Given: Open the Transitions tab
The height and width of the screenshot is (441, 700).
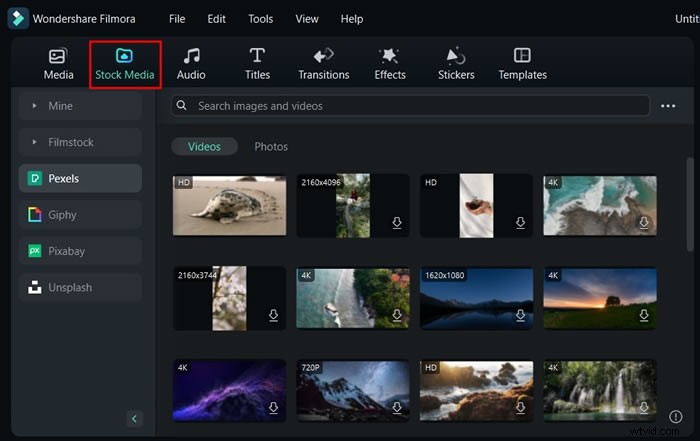Looking at the screenshot, I should pos(324,64).
